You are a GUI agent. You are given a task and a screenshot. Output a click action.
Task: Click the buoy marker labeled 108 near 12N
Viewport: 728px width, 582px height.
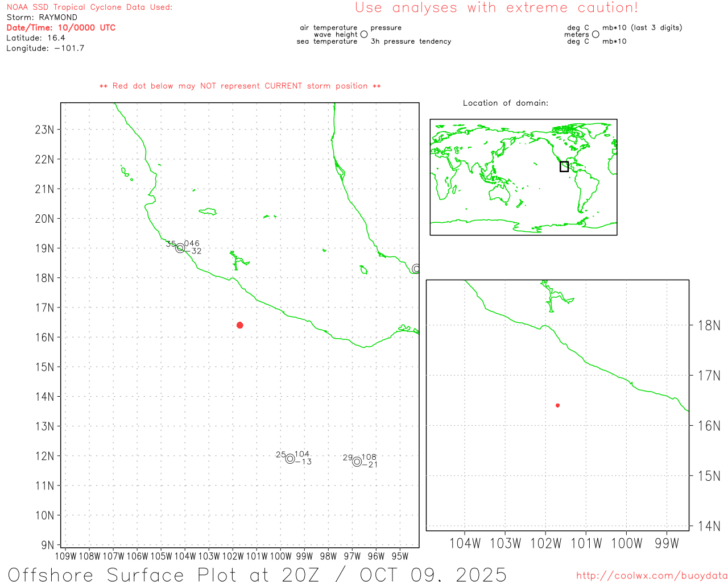(x=357, y=462)
